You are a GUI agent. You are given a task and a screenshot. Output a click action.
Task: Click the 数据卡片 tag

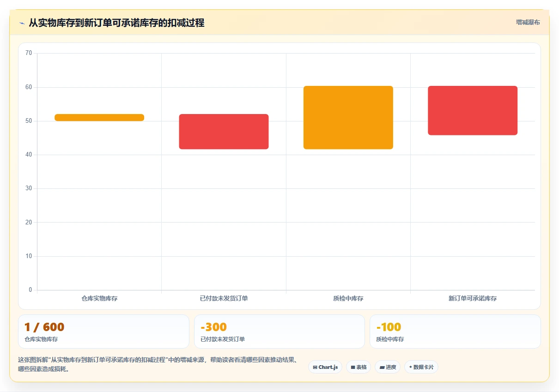(421, 367)
